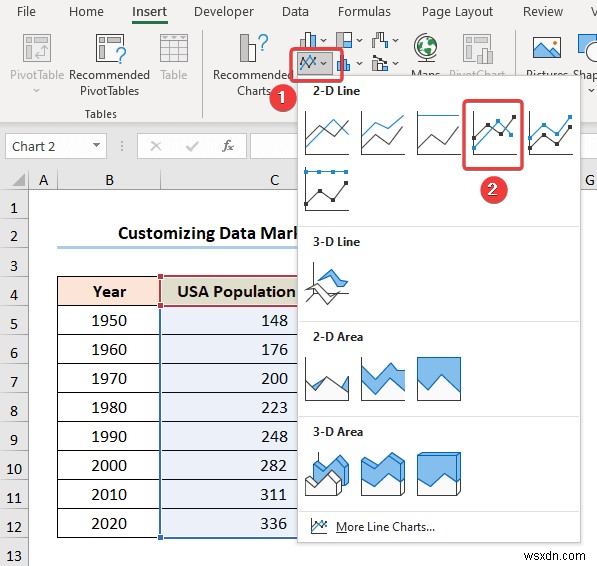Image resolution: width=597 pixels, height=566 pixels.
Task: Open the Combo Chart dropdown
Action: (385, 64)
